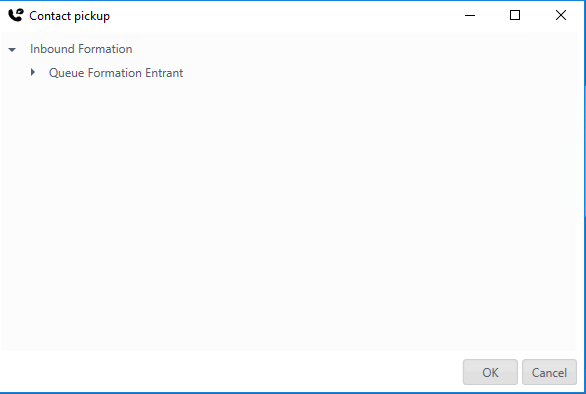586x394 pixels.
Task: Select the Inbound Formation tree item
Action: tap(81, 49)
